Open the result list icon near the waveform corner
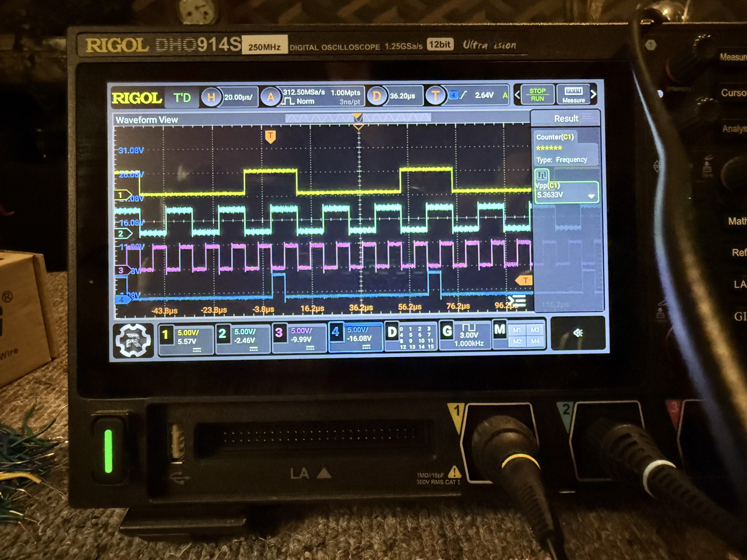The image size is (747, 560). (518, 301)
